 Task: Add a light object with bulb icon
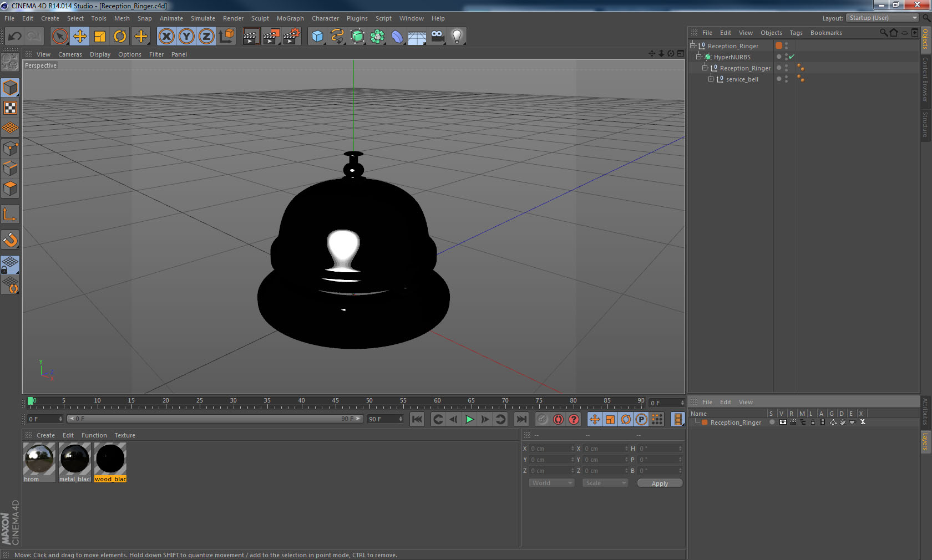(457, 37)
